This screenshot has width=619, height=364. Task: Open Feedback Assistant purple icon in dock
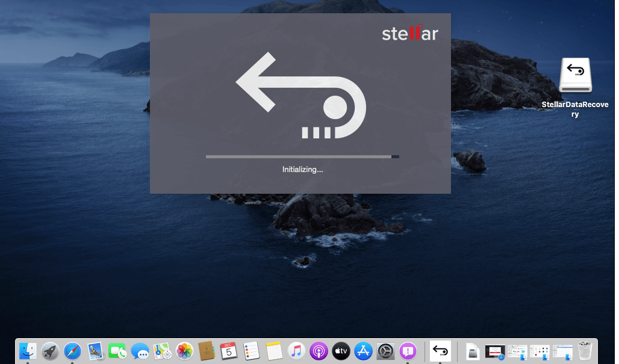(x=408, y=351)
